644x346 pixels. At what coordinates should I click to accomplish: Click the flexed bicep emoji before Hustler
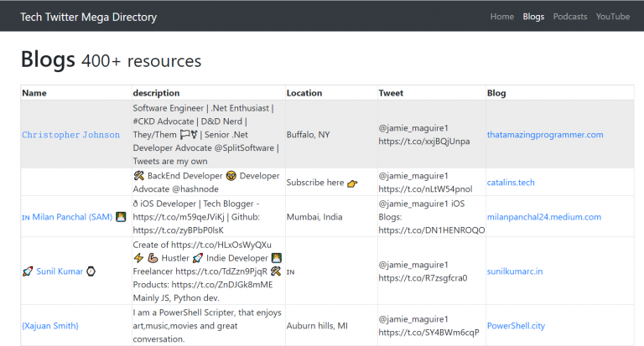153,258
